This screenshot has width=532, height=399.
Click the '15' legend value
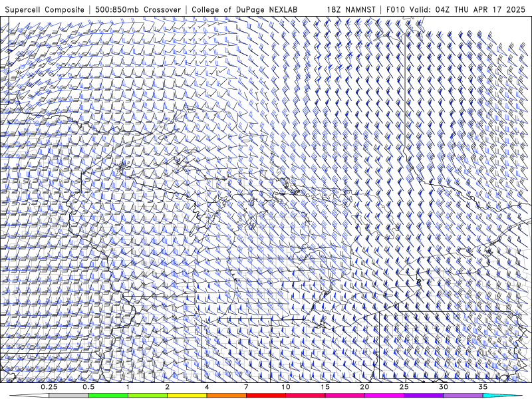(x=325, y=387)
